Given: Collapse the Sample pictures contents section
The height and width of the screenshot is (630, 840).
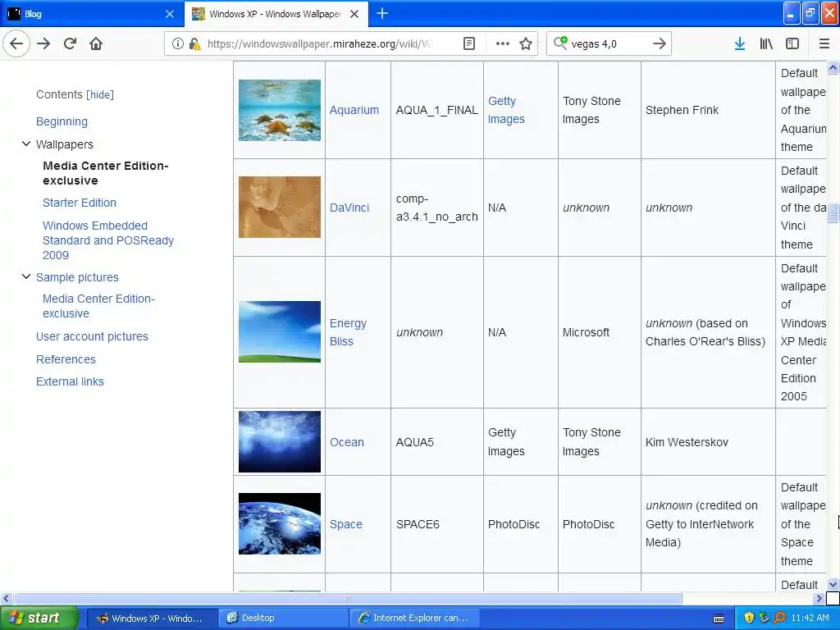Looking at the screenshot, I should [x=25, y=276].
